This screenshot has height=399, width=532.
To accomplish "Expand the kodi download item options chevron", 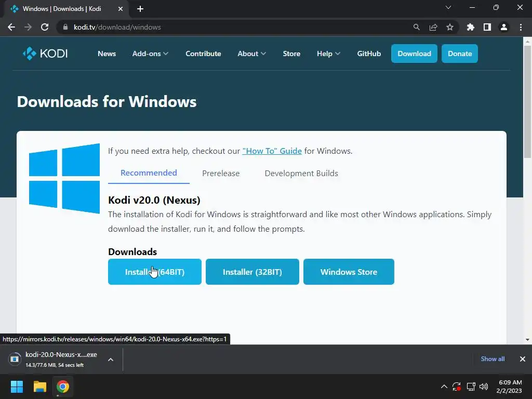I will click(111, 360).
